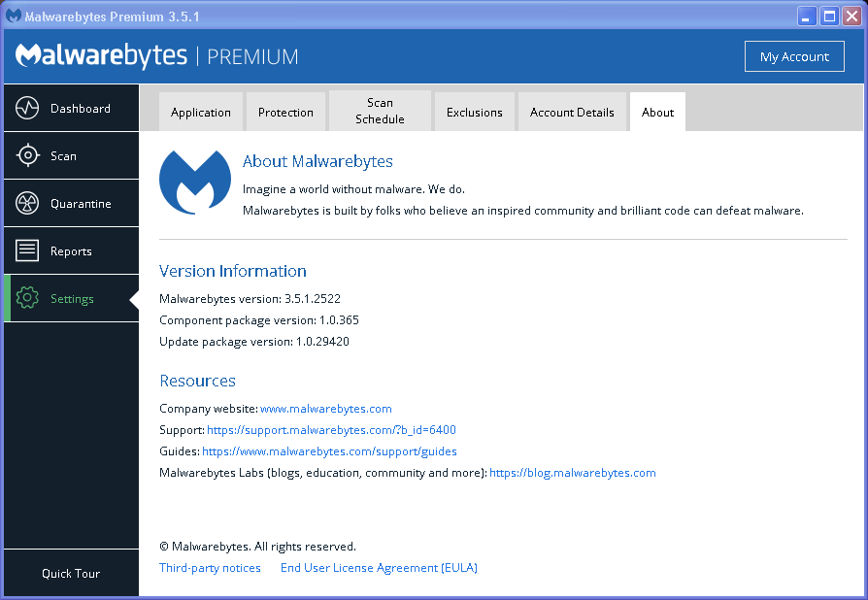Click the Settings gear icon
868x600 pixels.
pos(27,298)
